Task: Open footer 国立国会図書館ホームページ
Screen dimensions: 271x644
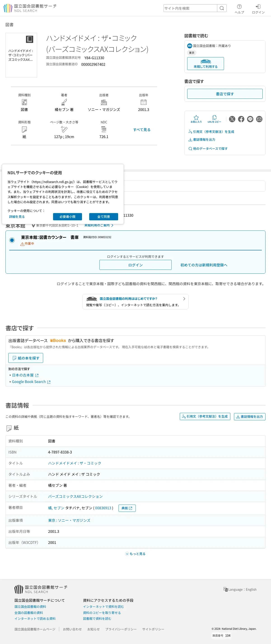Action: click(x=35, y=629)
